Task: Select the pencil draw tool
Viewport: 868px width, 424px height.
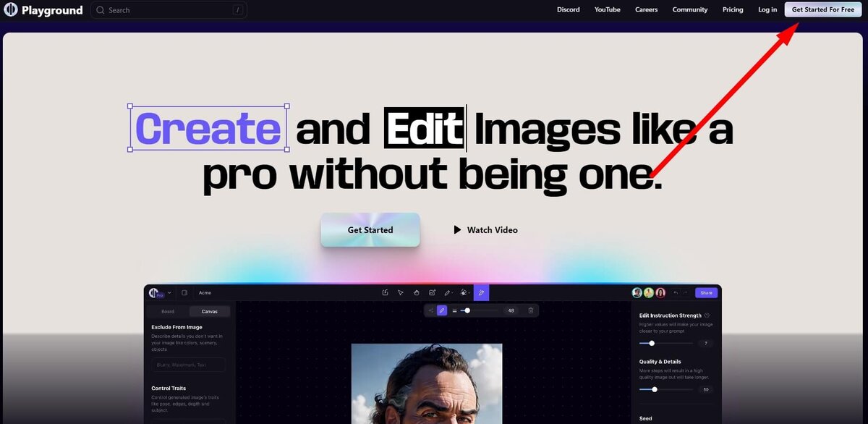Action: pos(447,292)
